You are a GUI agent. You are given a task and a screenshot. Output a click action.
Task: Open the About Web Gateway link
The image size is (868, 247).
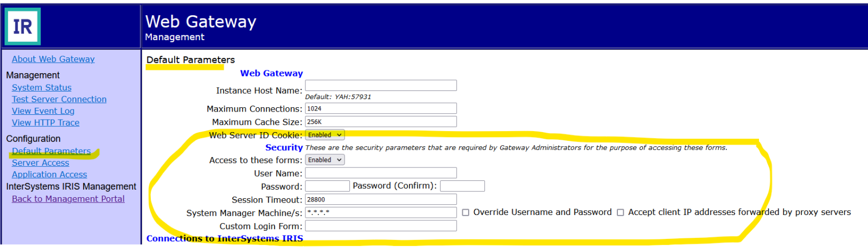pyautogui.click(x=53, y=59)
